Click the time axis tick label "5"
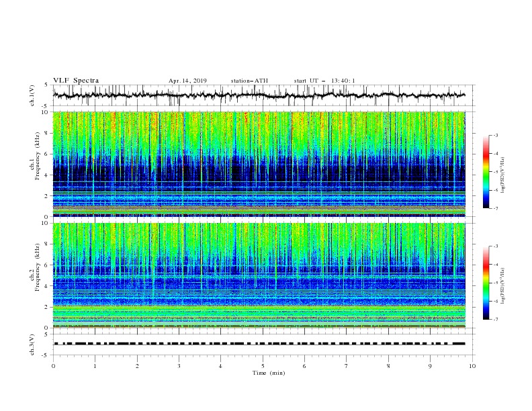This screenshot has width=532, height=411. point(263,366)
